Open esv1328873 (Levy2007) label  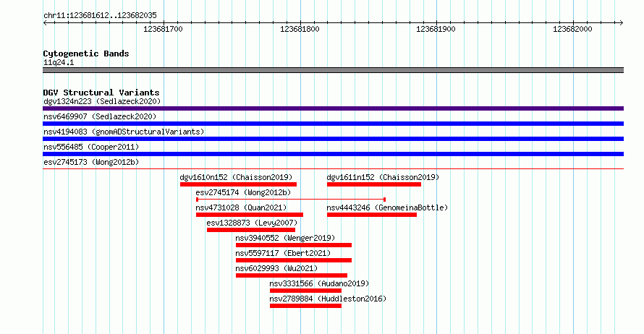coord(252,223)
